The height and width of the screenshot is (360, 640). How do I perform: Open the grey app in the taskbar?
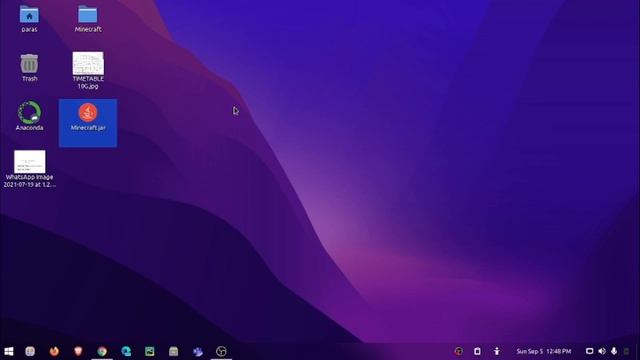(x=30, y=351)
